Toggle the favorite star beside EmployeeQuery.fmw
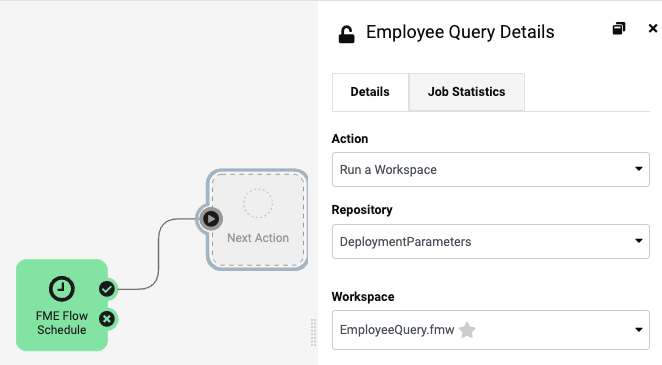662x365 pixels. (467, 330)
